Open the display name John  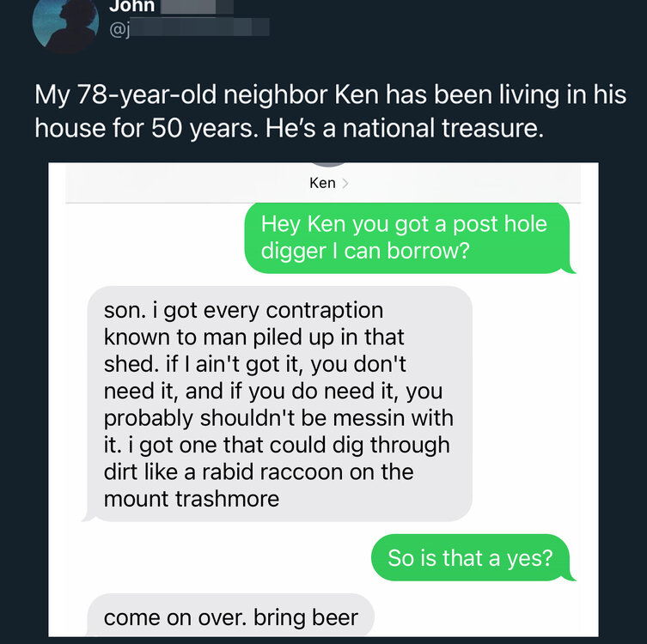click(131, 6)
